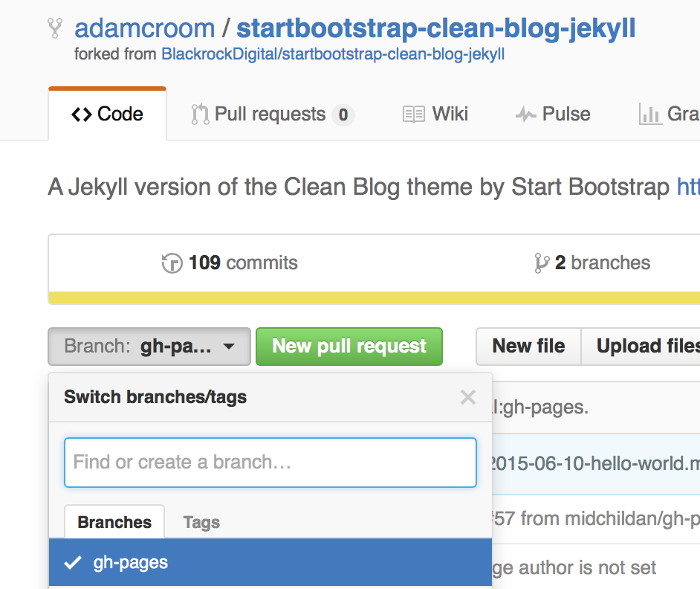Open the Branch: gh-pa... dropdown

click(x=149, y=347)
